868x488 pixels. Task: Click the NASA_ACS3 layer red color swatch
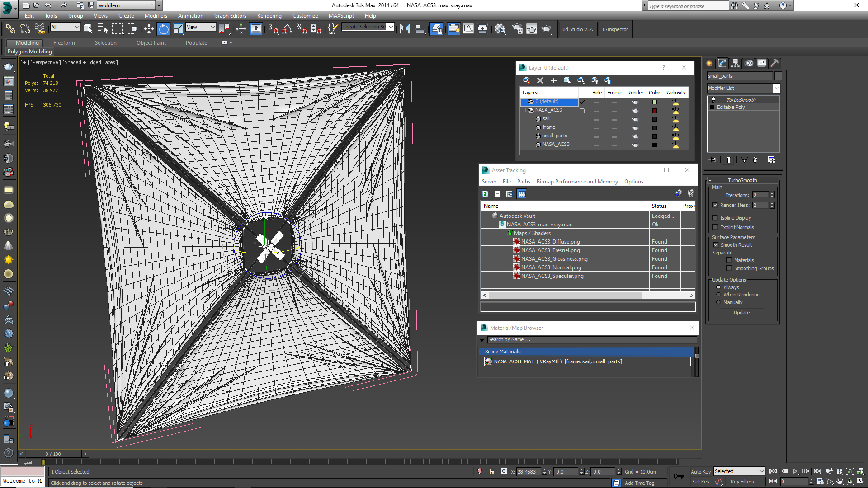[x=654, y=111]
